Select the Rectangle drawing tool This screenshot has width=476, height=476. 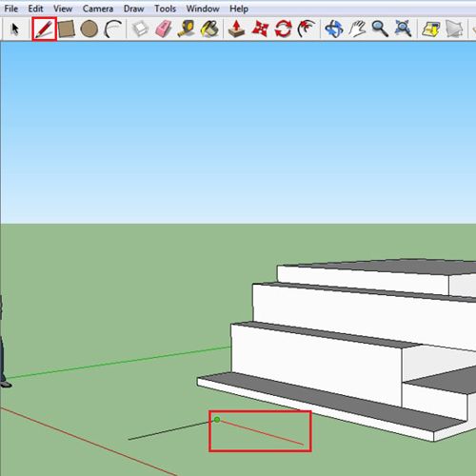tap(67, 29)
